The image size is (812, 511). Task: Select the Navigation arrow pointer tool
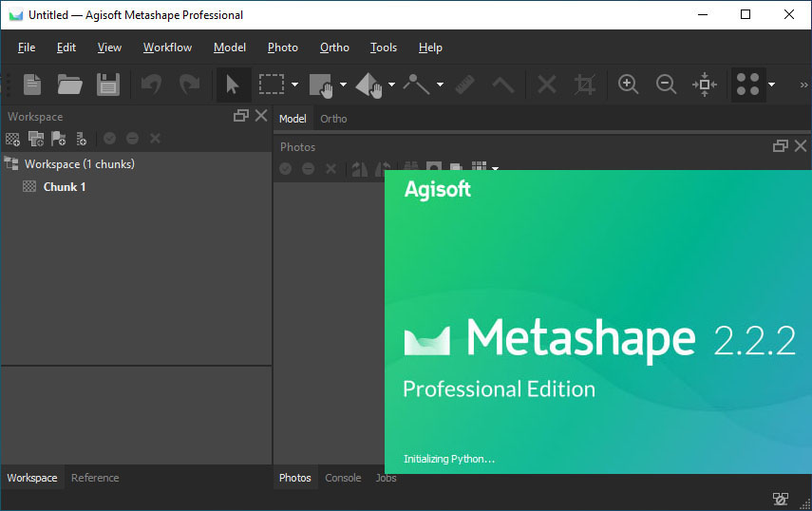pyautogui.click(x=233, y=85)
